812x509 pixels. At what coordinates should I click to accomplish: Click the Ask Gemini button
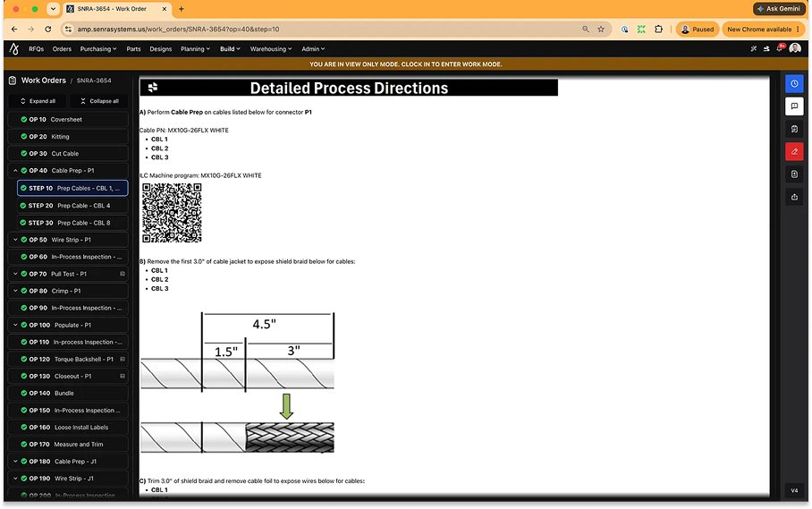click(778, 9)
